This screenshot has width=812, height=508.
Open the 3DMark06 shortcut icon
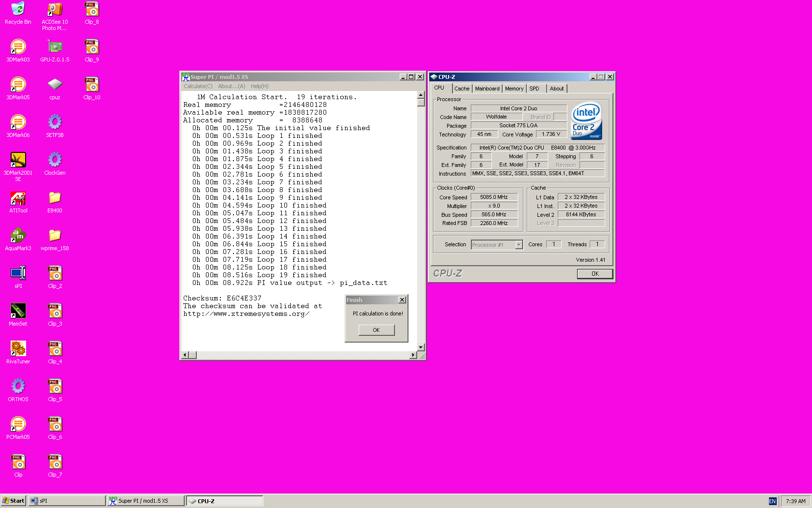pos(18,126)
